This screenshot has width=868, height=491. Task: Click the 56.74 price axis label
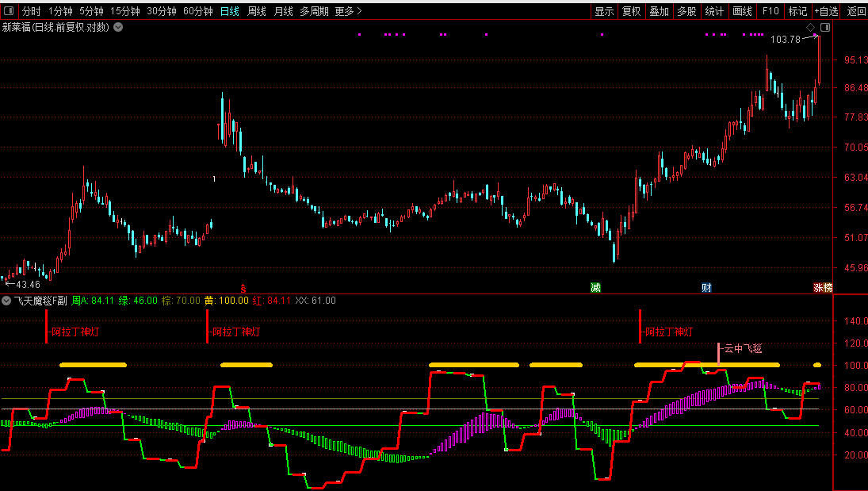tap(856, 208)
